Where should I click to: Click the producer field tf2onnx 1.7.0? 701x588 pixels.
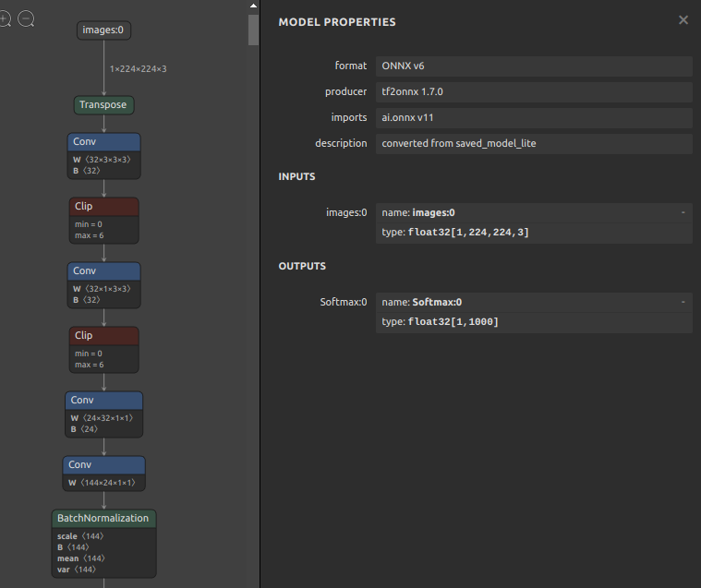click(533, 92)
